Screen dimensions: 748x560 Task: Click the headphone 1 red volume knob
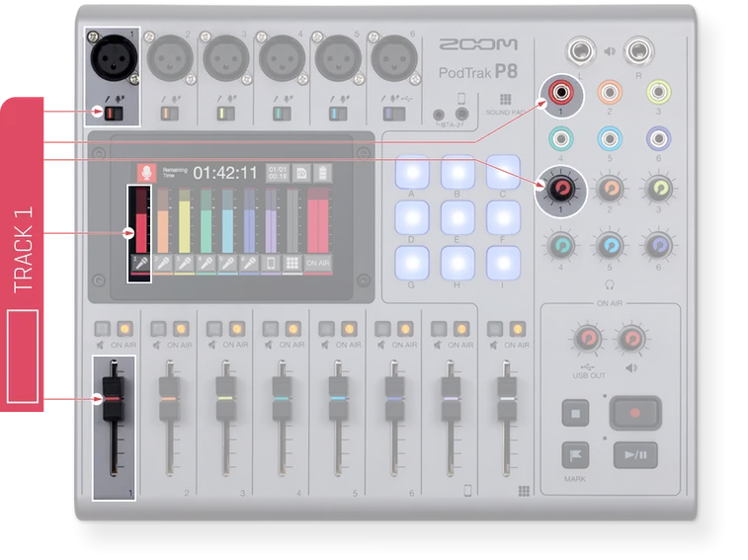[561, 186]
